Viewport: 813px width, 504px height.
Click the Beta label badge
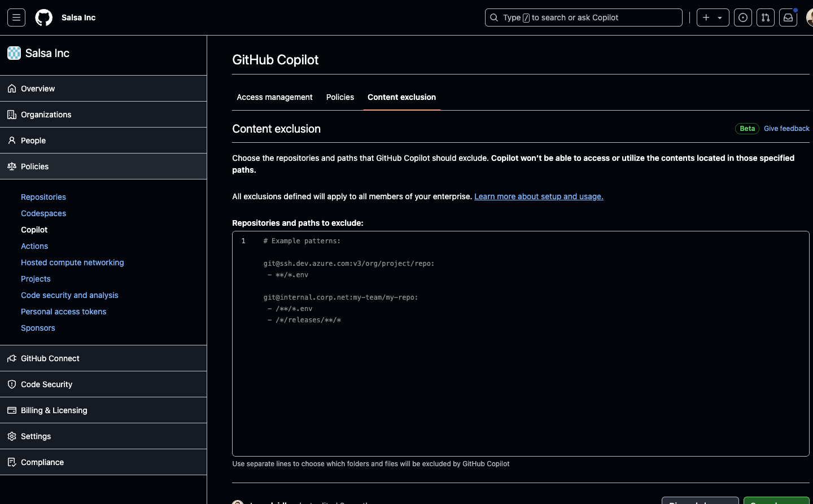pyautogui.click(x=747, y=129)
